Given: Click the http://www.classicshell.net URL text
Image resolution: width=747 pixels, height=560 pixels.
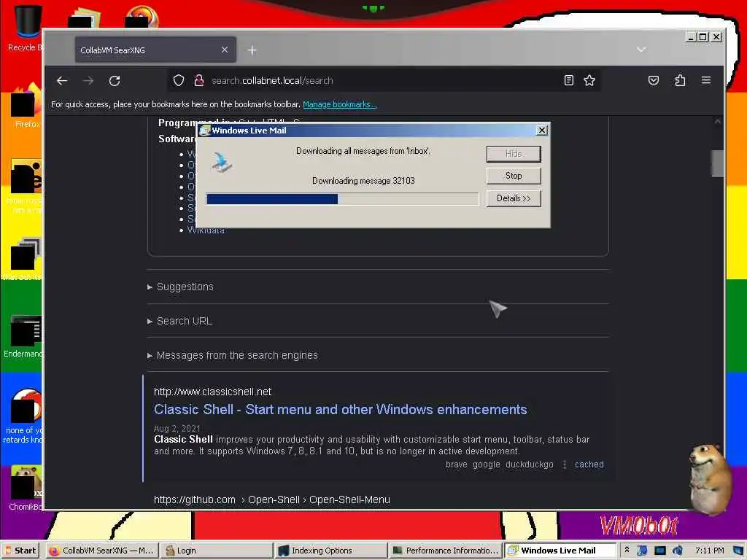Looking at the screenshot, I should 212,392.
